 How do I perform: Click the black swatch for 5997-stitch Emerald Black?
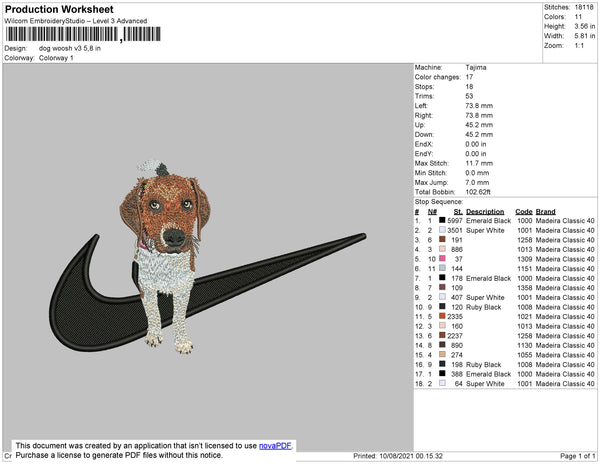[442, 220]
